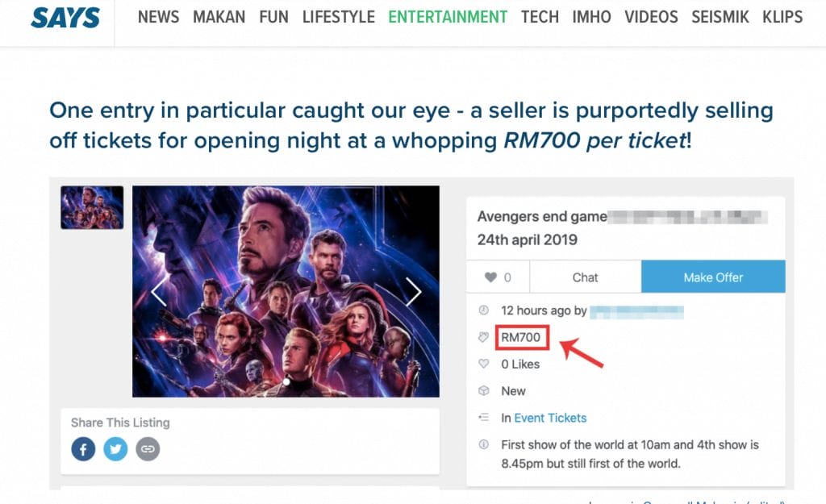Share listing on Facebook icon
This screenshot has width=826, height=504.
[x=83, y=448]
